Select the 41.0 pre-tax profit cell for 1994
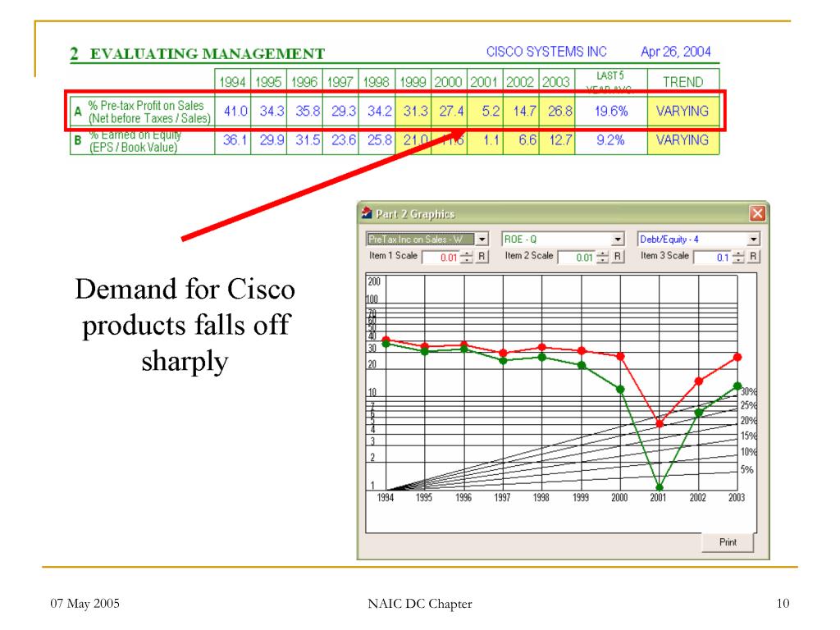The image size is (840, 630). tap(233, 111)
